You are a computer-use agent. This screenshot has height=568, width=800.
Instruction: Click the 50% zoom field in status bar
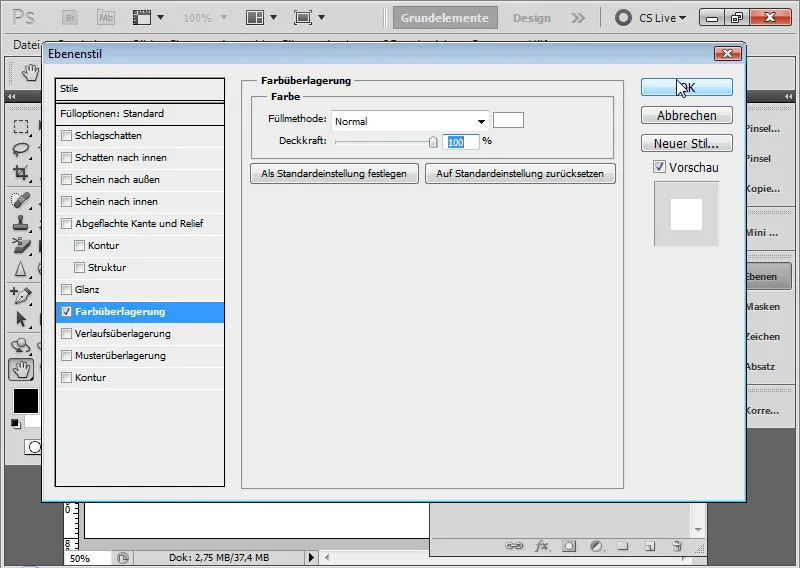87,558
